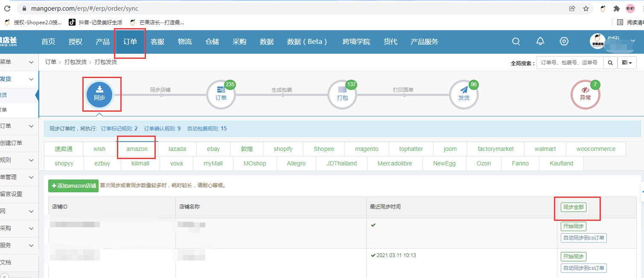Viewport: 644px width, 278px height.
Task: Expand the 菜单 sidebar section chevron
Action: coord(31,62)
